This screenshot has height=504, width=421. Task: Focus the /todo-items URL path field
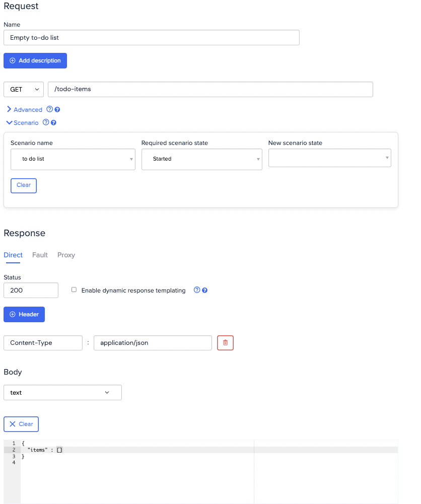210,89
